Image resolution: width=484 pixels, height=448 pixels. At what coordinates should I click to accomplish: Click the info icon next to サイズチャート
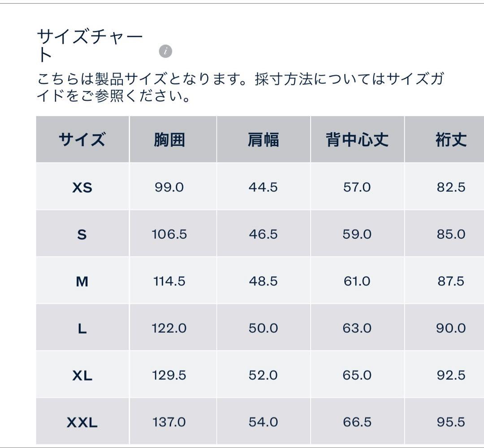point(166,50)
